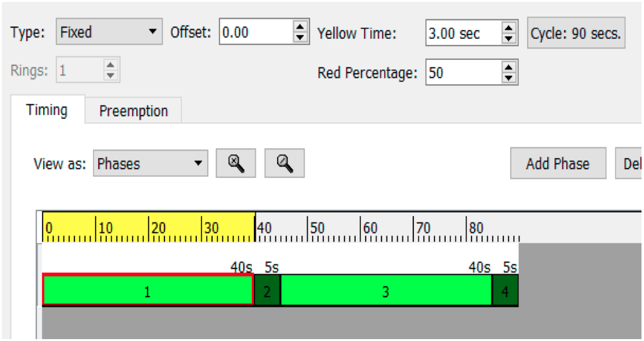The width and height of the screenshot is (644, 341).
Task: Click the 70 mark on the time ruler
Action: (423, 228)
